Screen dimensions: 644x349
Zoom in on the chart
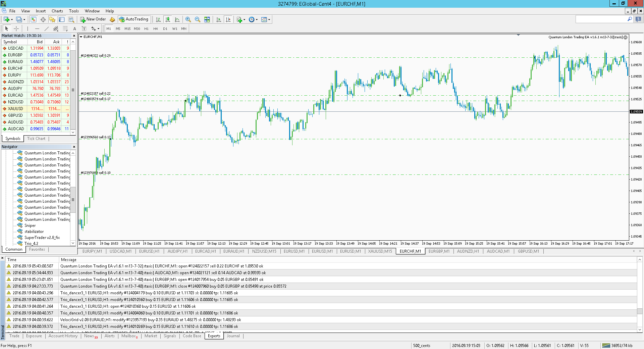(188, 19)
